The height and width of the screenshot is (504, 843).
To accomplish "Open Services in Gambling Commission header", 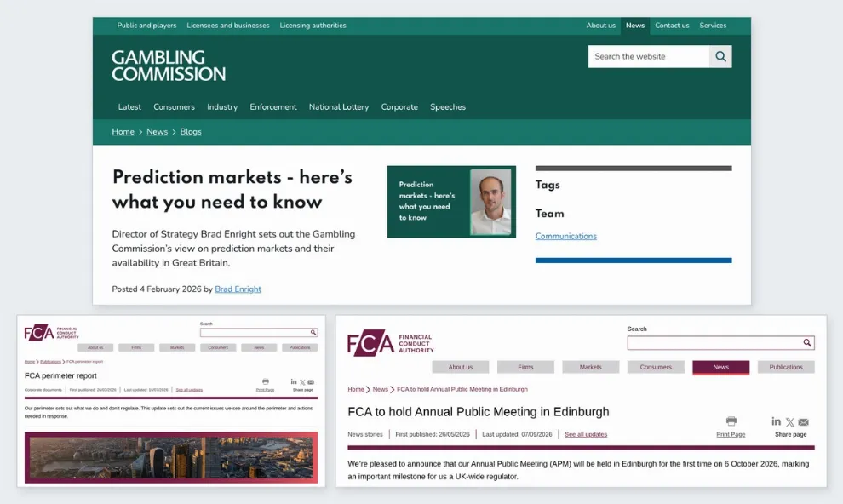I will [x=713, y=26].
